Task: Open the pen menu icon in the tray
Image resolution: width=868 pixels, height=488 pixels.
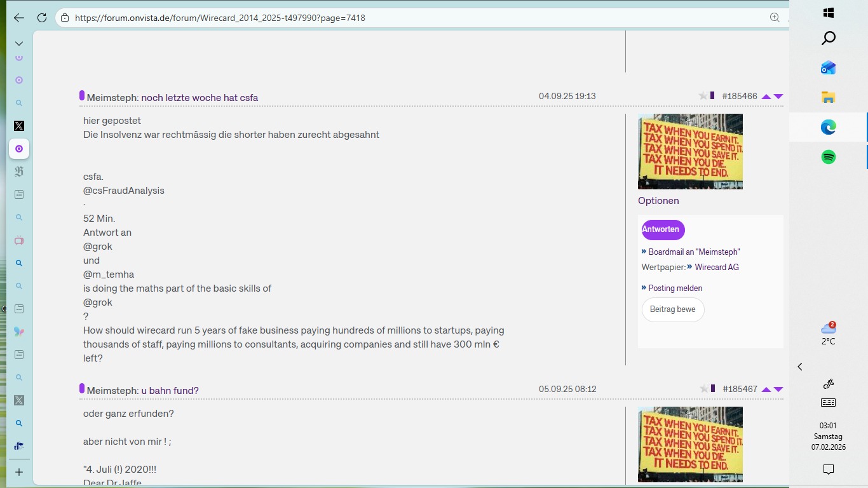Action: pos(828,384)
